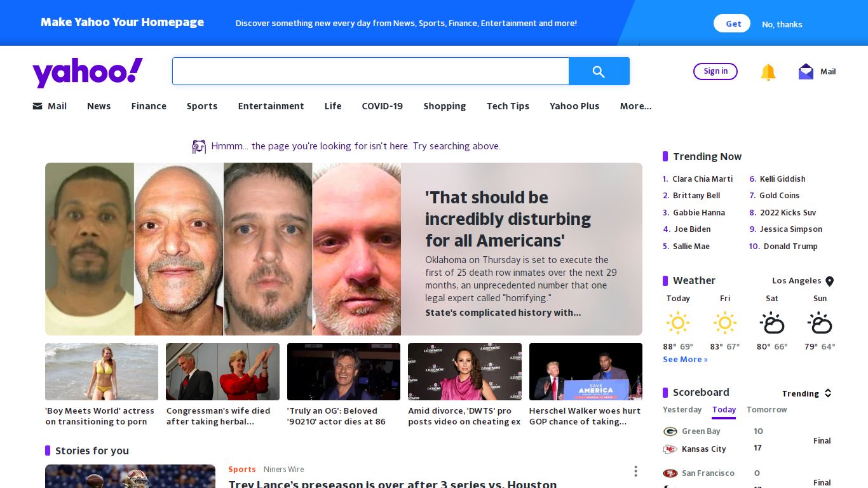Viewport: 868px width, 488px height.
Task: Open Mail via the envelope icon top right
Action: [x=806, y=71]
